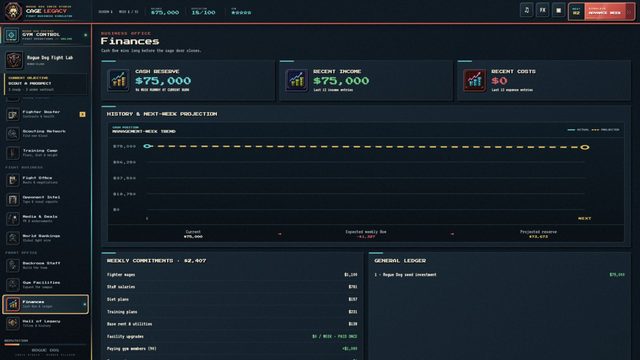Click the Gym Facilities icon
This screenshot has height=360, width=640.
pyautogui.click(x=13, y=284)
